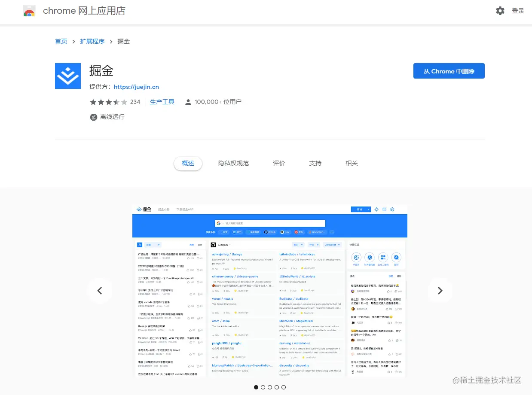Show next screenshot with right arrow
The height and width of the screenshot is (395, 532).
[440, 291]
